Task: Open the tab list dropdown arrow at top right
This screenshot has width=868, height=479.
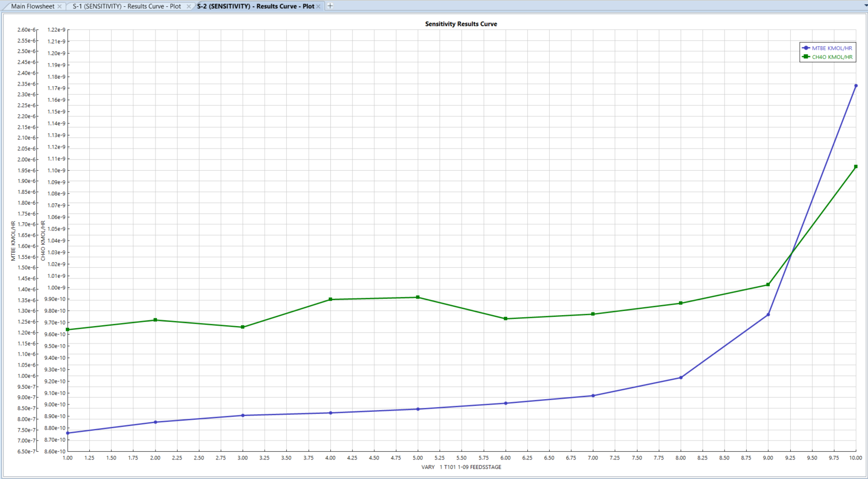Action: tap(865, 6)
